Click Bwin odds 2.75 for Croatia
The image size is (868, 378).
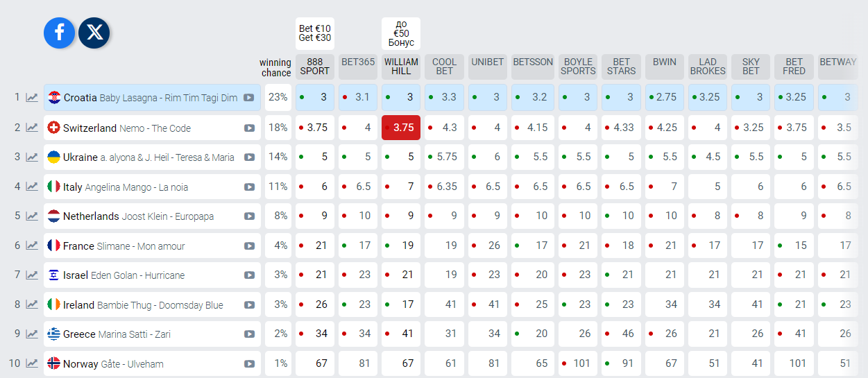665,98
